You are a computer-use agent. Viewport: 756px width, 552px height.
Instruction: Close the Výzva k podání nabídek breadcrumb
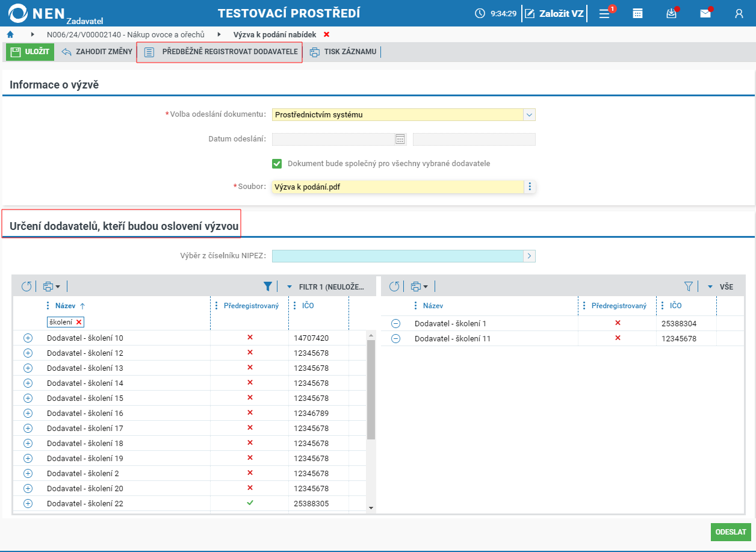click(326, 34)
